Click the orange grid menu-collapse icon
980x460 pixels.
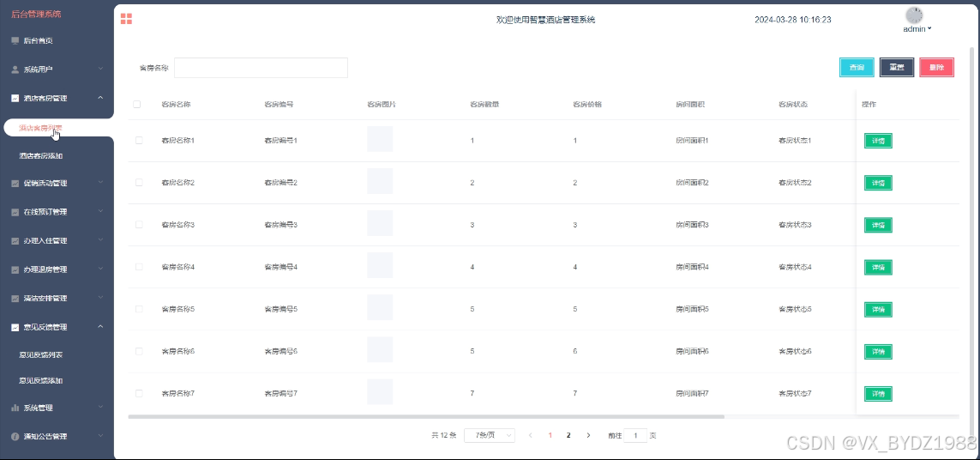126,19
